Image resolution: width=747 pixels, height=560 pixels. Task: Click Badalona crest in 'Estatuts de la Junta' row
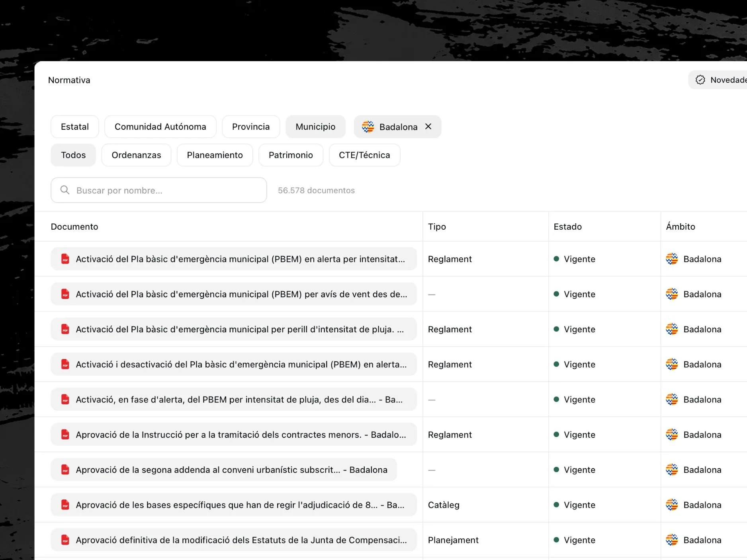pos(672,540)
